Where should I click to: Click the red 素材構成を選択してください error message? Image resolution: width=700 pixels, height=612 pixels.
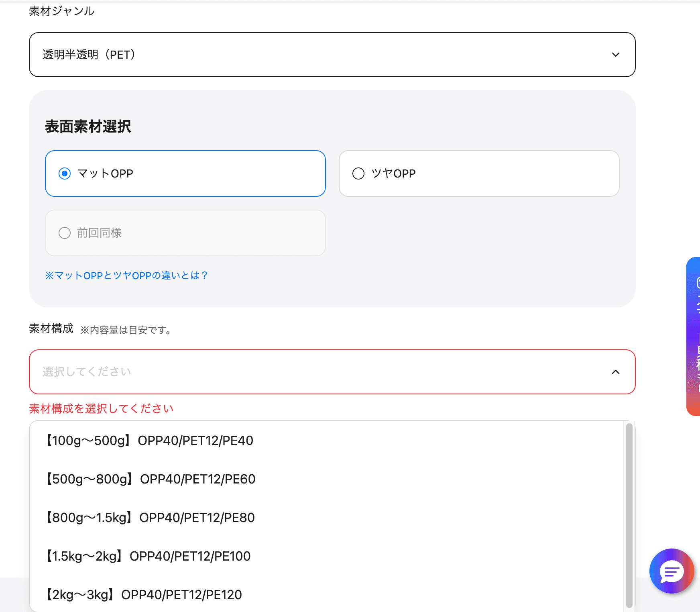point(100,408)
